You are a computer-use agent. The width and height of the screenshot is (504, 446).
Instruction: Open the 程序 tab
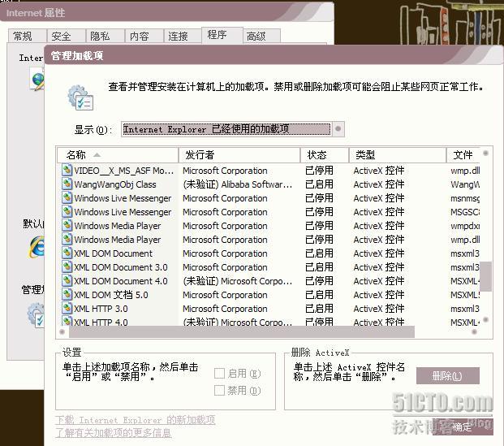tap(222, 35)
